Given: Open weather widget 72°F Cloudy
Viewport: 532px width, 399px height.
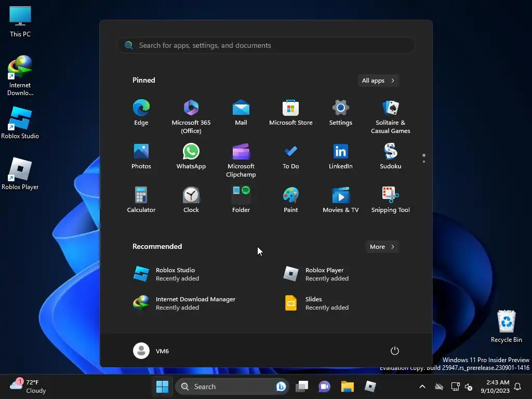Looking at the screenshot, I should click(28, 387).
